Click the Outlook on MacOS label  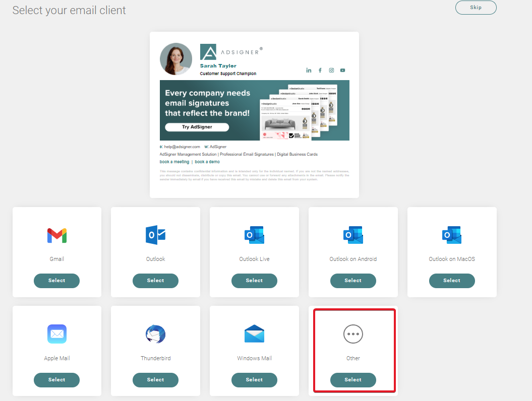[x=452, y=259]
